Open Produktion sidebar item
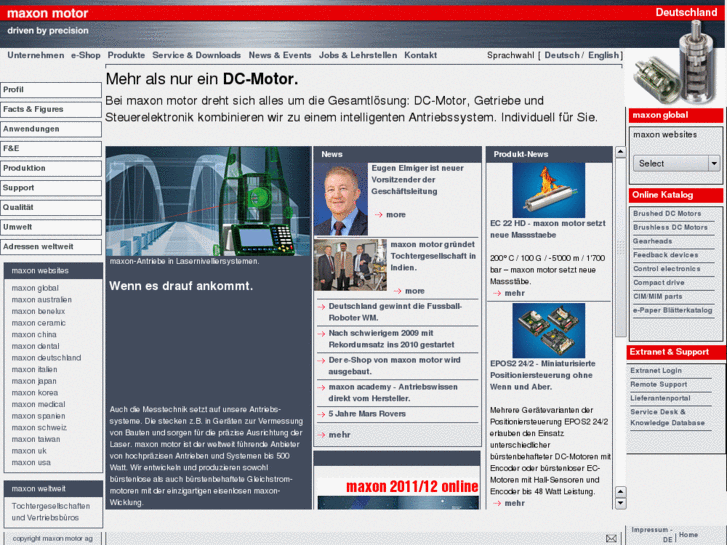The height and width of the screenshot is (545, 727). pyautogui.click(x=51, y=168)
